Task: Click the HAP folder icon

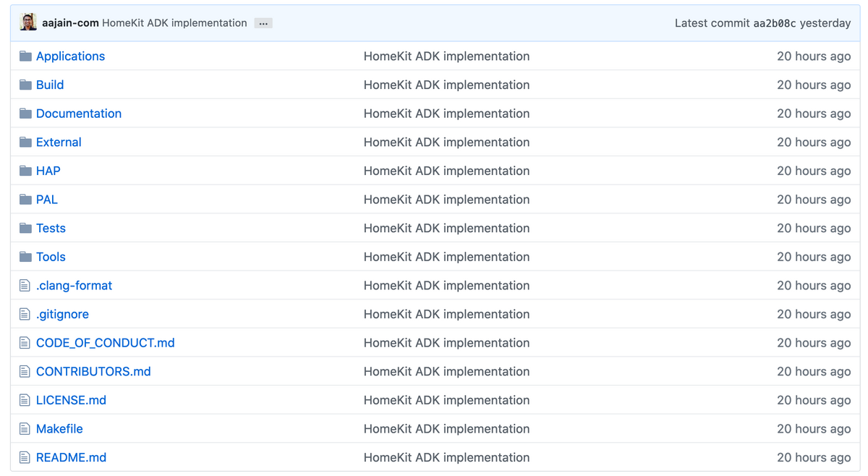Action: coord(25,171)
